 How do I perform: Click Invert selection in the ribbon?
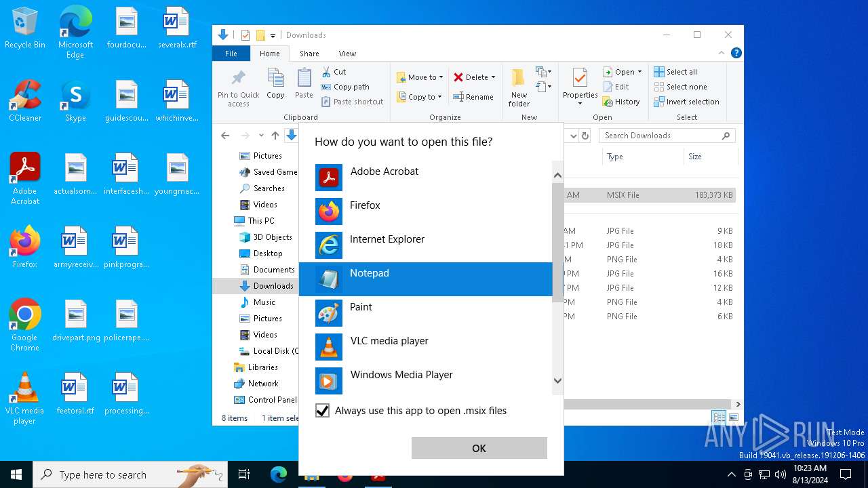pos(686,102)
